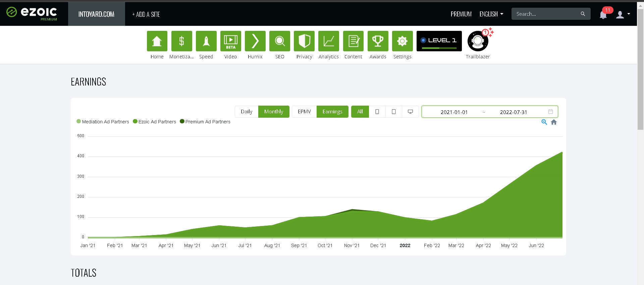Open the Video beta icon
This screenshot has width=644, height=285.
tap(230, 41)
